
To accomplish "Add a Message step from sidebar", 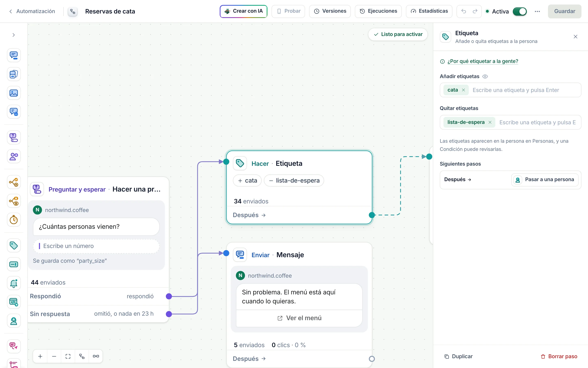I will pos(14,55).
